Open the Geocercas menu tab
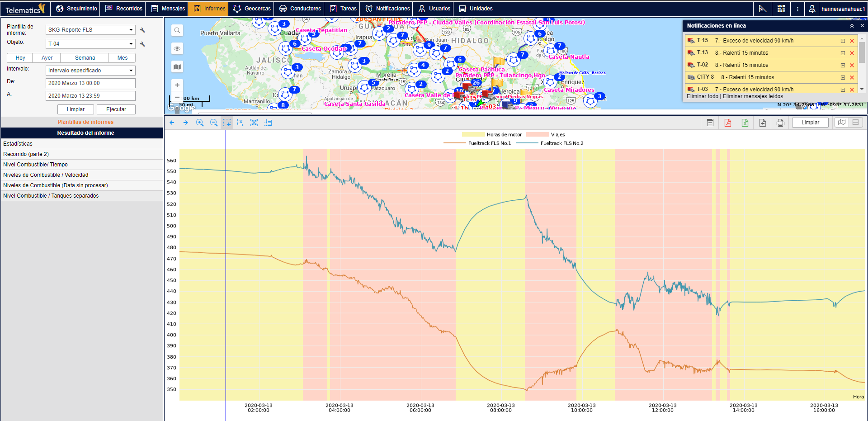This screenshot has height=421, width=868. pyautogui.click(x=252, y=9)
